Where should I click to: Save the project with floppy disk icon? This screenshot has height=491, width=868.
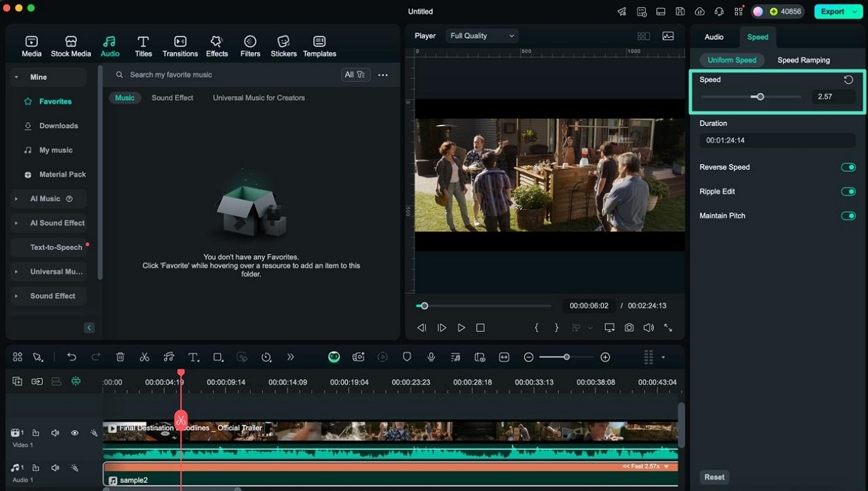(680, 11)
